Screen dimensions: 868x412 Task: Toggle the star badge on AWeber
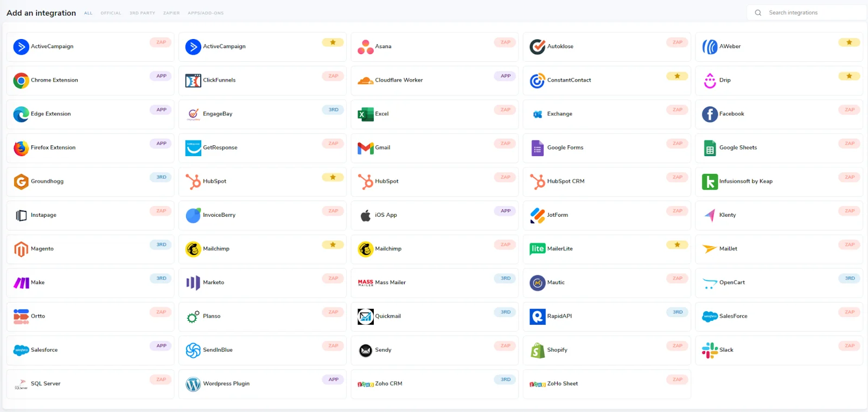848,42
